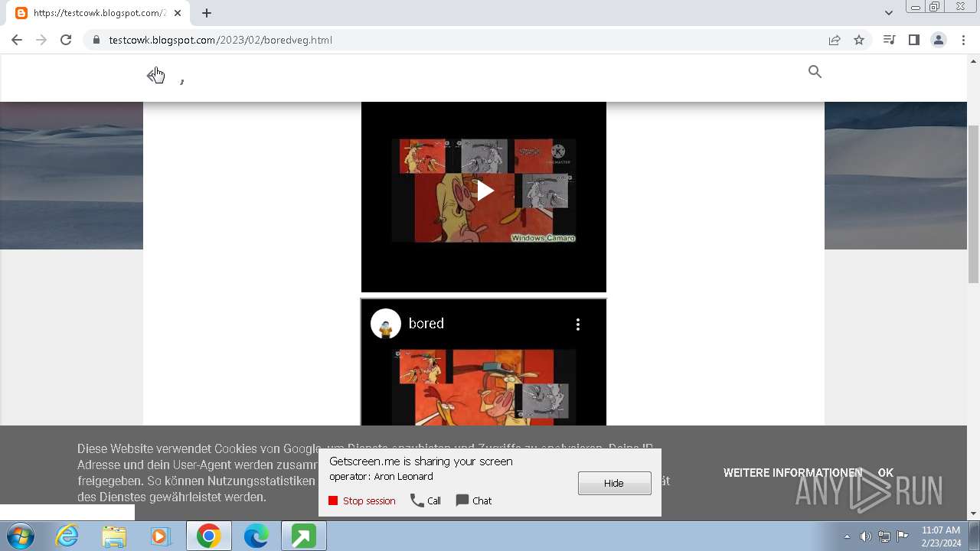Image resolution: width=980 pixels, height=551 pixels.
Task: Click the 'bored' video title
Action: click(x=426, y=324)
